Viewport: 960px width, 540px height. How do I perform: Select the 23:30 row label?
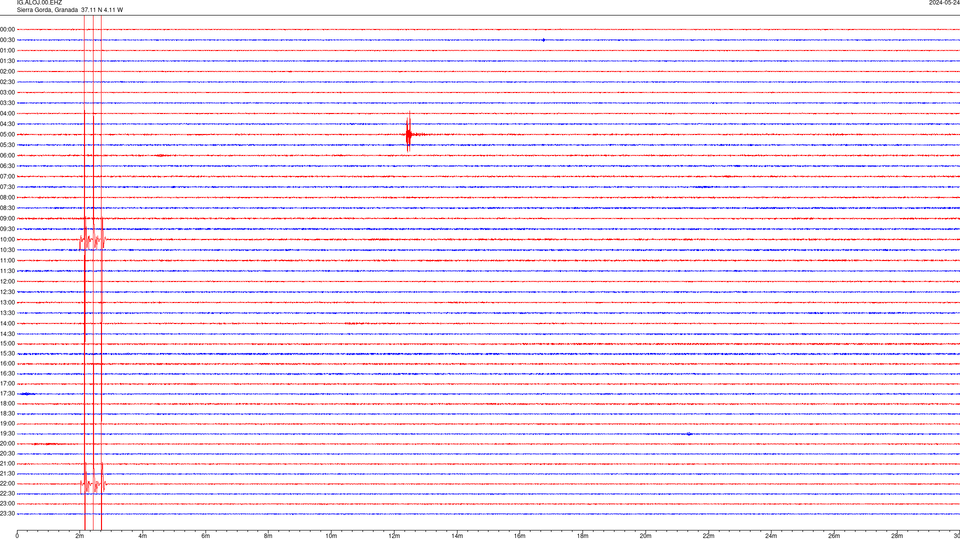pos(7,514)
